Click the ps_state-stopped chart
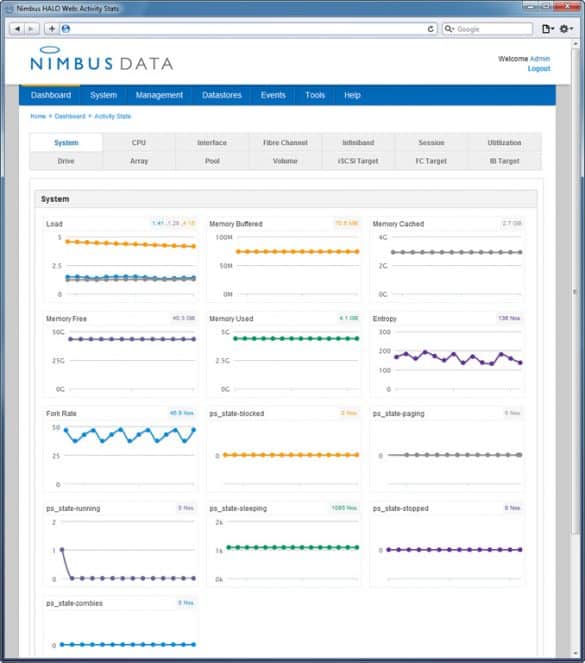 click(x=447, y=544)
